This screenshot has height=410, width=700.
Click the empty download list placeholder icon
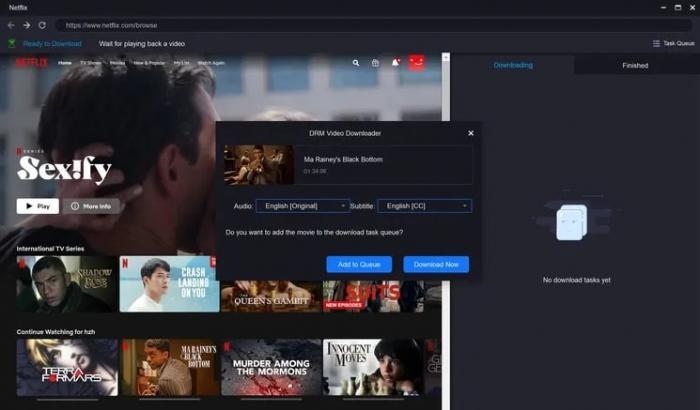[x=572, y=222]
